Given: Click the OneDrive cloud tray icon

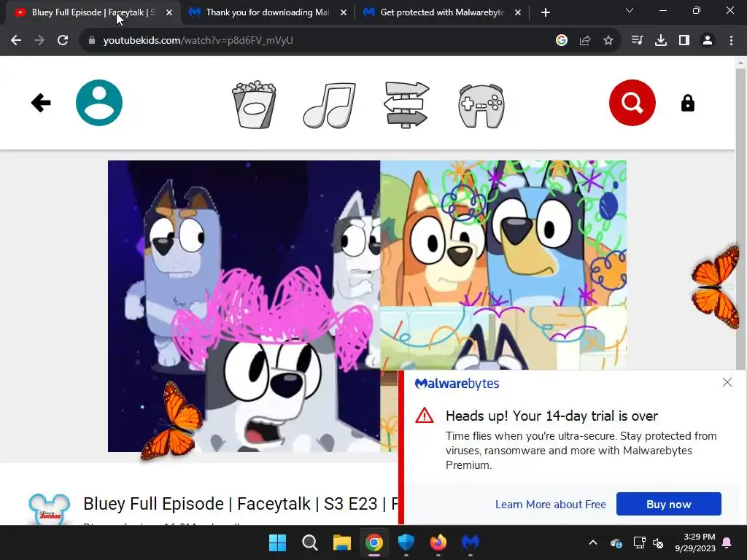Looking at the screenshot, I should 616,542.
